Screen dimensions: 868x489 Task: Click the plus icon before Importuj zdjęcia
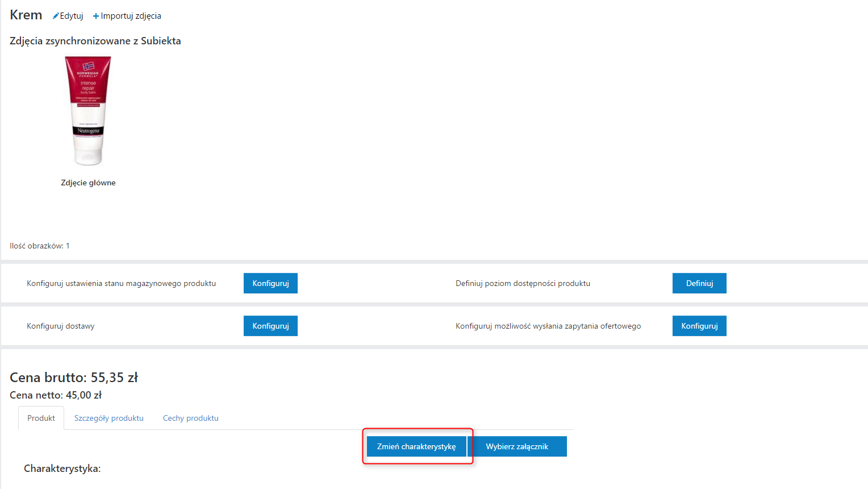coord(96,16)
